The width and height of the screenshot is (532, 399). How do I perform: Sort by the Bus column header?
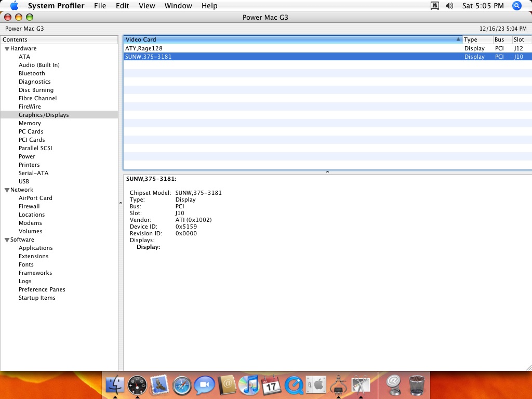[x=502, y=39]
